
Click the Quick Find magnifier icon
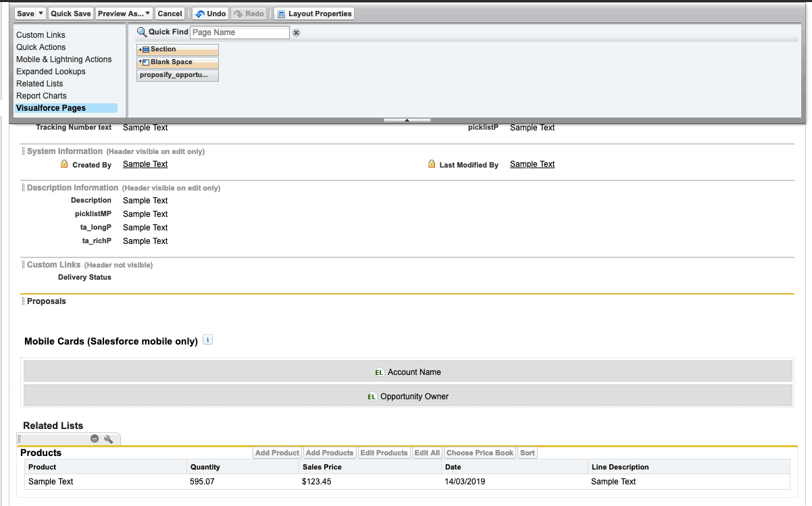142,32
